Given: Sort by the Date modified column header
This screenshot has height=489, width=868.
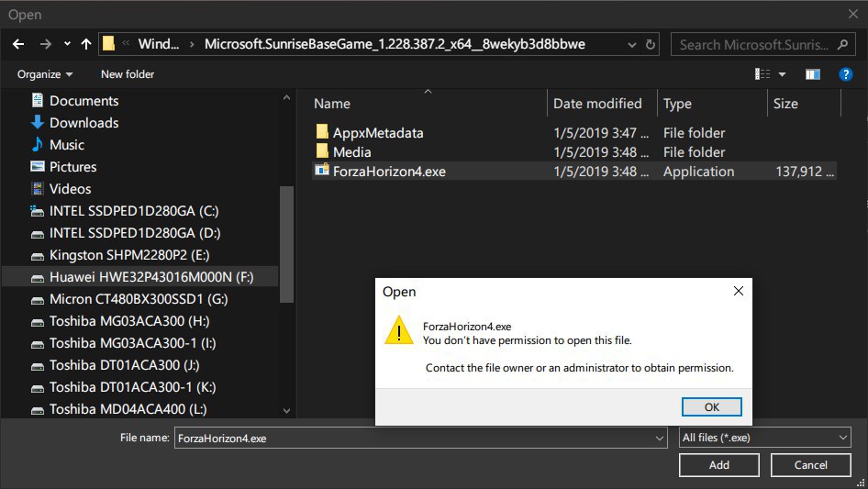Looking at the screenshot, I should 597,104.
